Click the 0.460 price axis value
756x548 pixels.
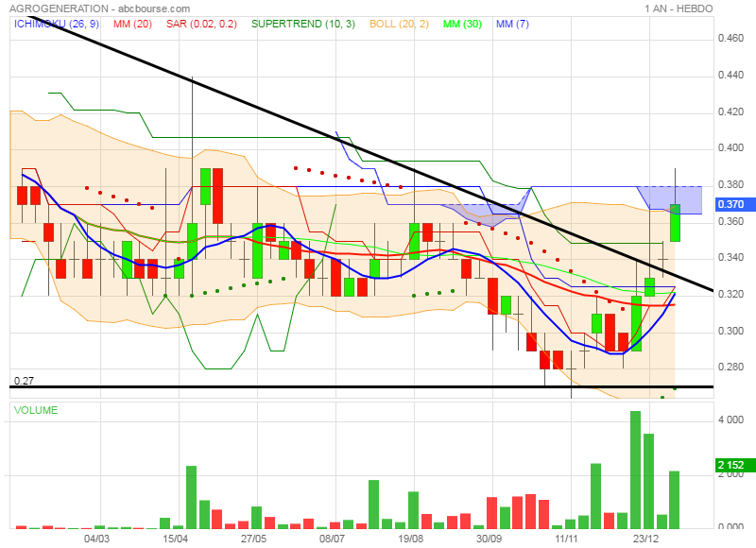(x=730, y=39)
